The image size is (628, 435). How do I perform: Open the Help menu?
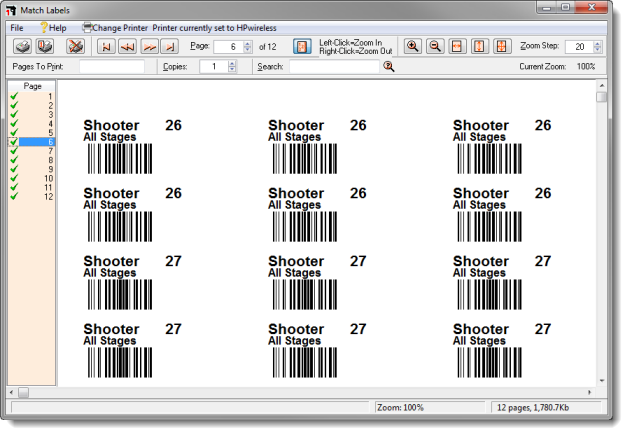(53, 28)
